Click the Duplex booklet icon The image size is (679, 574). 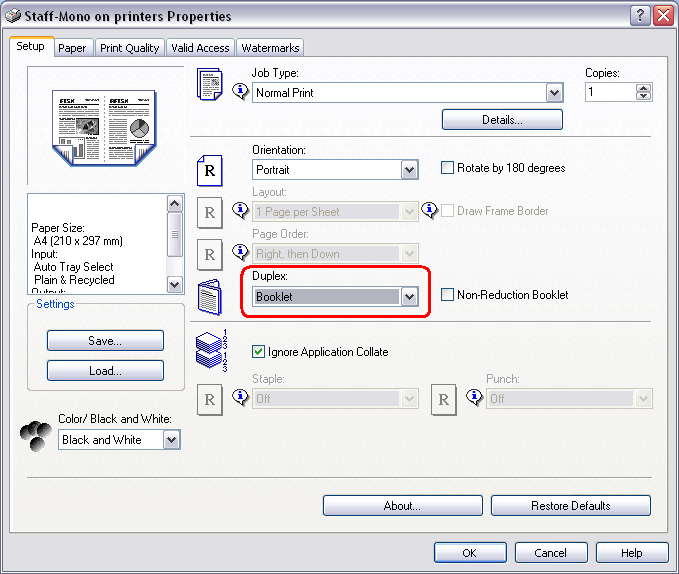[209, 296]
